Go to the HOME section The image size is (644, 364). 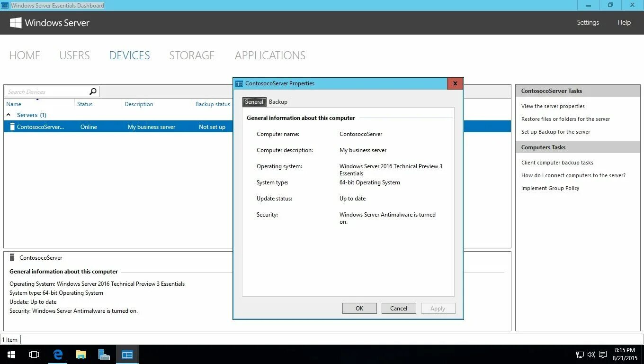[x=25, y=55]
